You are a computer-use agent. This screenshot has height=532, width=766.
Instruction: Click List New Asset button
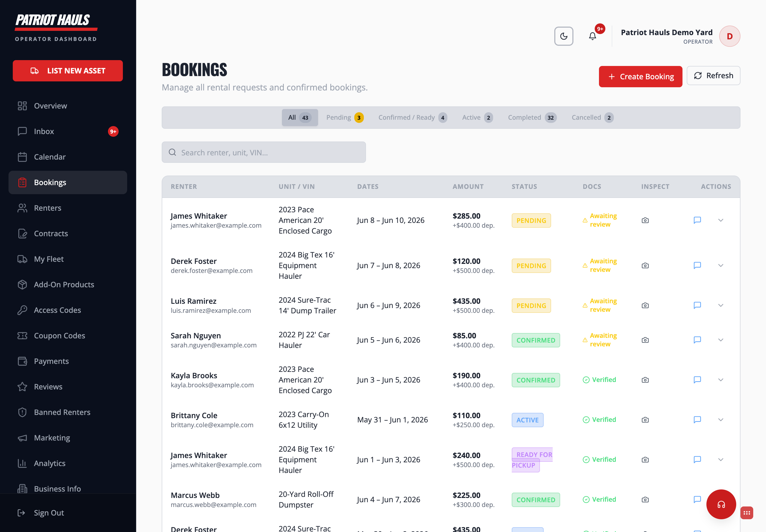pos(68,71)
